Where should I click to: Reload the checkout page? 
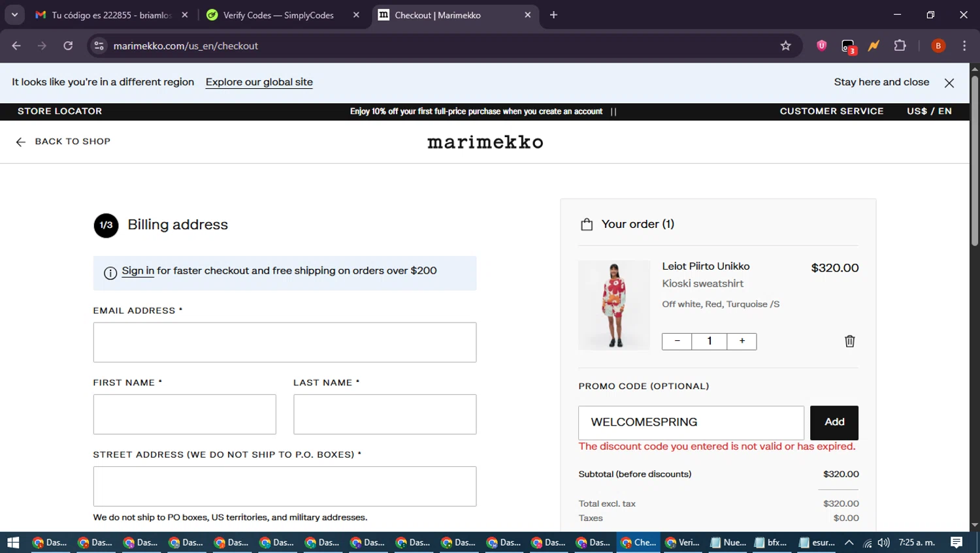[68, 46]
